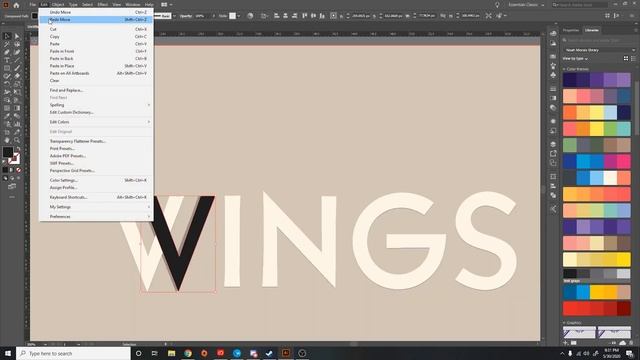This screenshot has width=640, height=360.
Task: Open the Layers panel icon in the dock
Action: [553, 144]
